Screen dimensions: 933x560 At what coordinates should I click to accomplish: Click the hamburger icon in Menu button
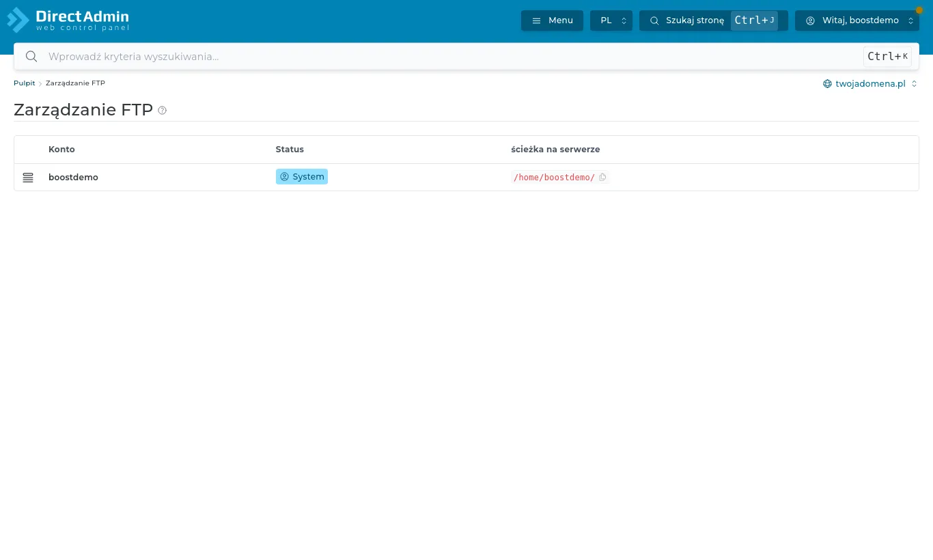[536, 20]
